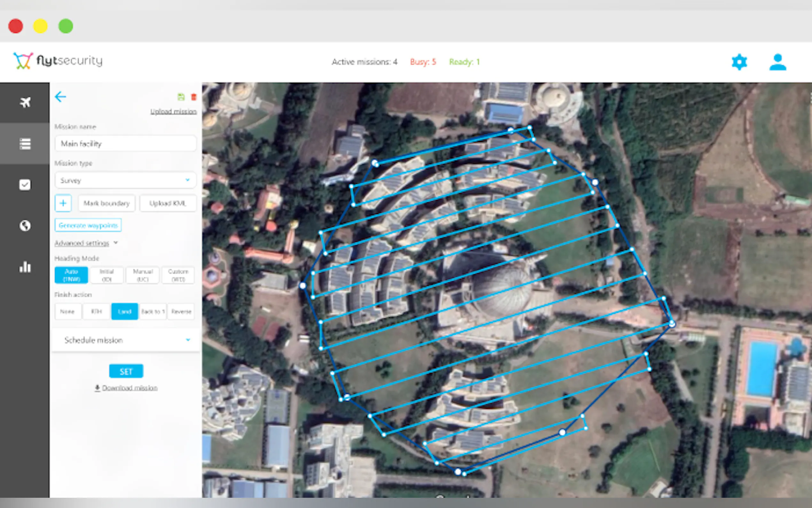Select Manual heading mode
The image size is (812, 508).
click(143, 275)
